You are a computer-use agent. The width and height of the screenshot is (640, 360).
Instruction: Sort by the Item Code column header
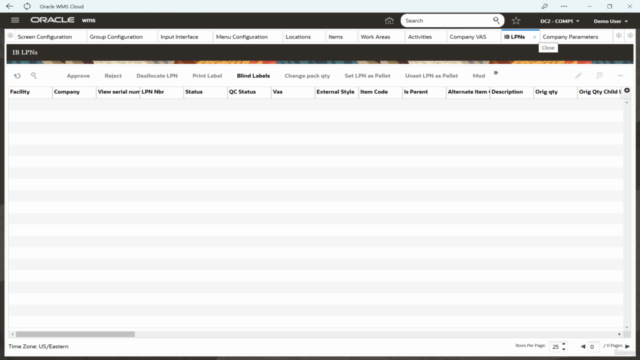(x=380, y=92)
